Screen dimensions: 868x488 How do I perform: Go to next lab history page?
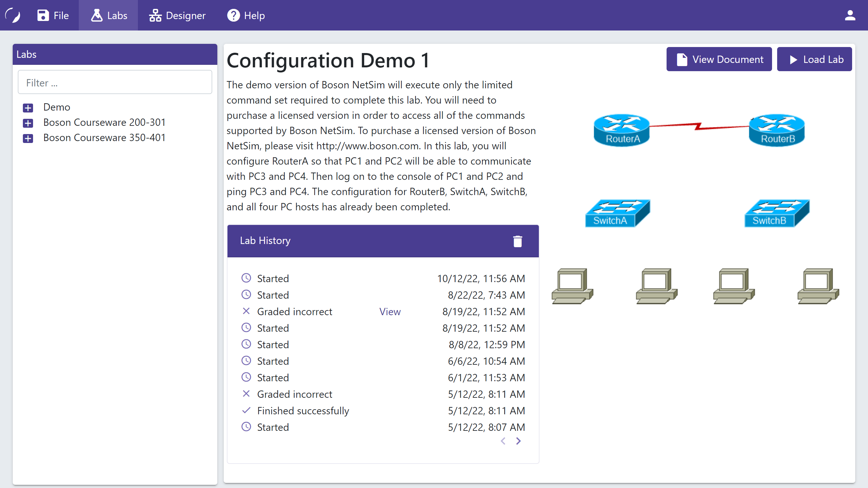point(518,441)
